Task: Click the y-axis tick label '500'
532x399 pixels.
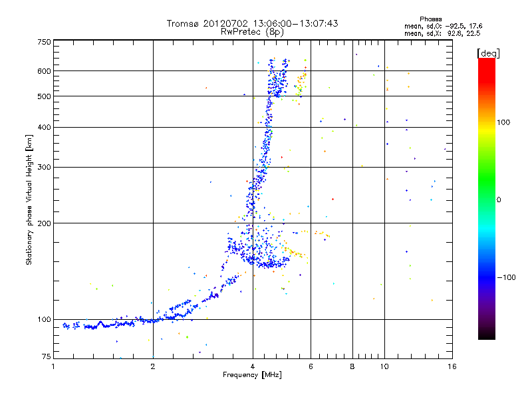Action: 44,96
